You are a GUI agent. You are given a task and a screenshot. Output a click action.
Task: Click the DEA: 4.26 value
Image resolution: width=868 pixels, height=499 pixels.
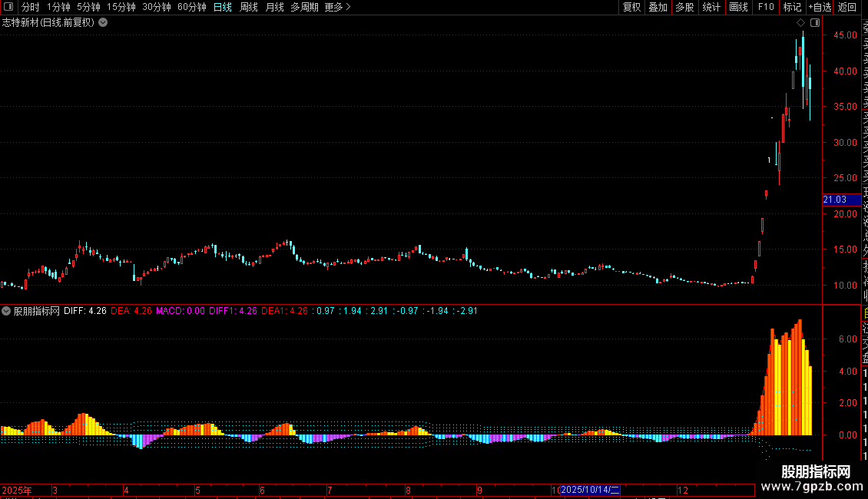[131, 311]
